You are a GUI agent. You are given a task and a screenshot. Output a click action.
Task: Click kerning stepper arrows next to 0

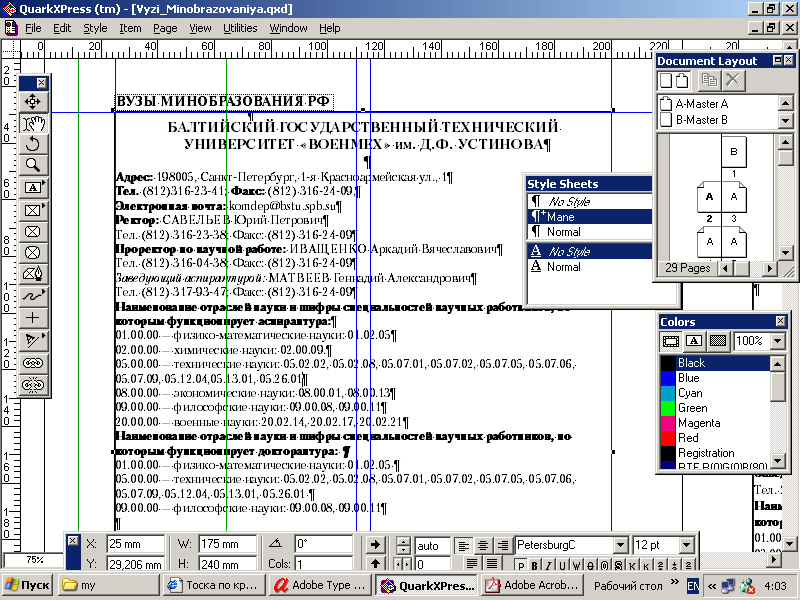tap(403, 564)
